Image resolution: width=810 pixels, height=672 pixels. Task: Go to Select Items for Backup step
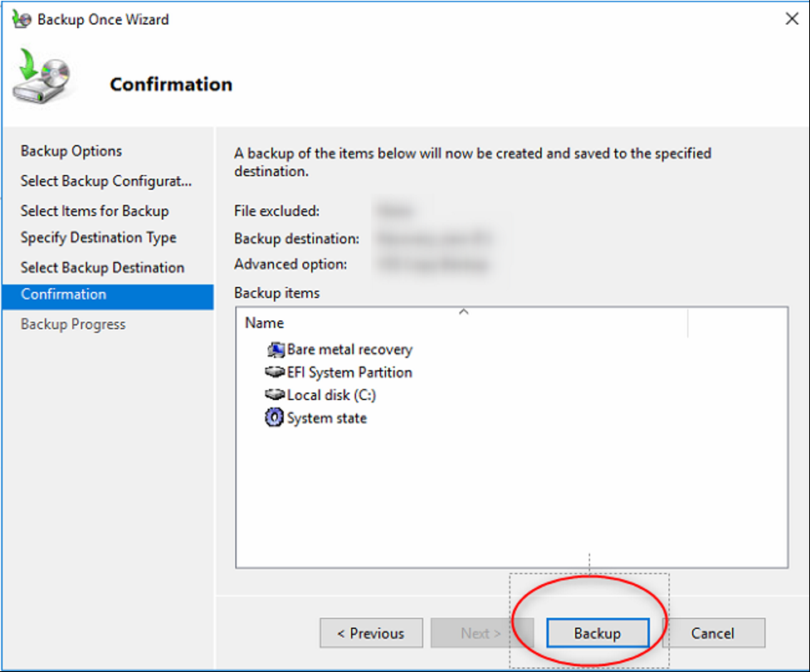tap(95, 211)
